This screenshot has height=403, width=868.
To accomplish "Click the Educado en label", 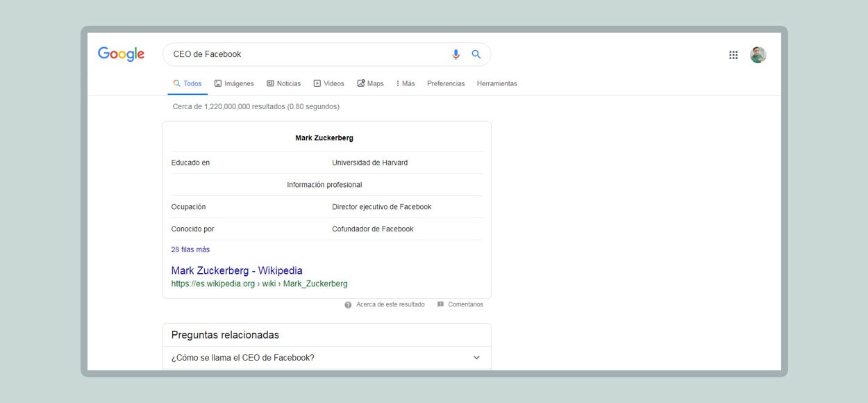I will coord(190,163).
